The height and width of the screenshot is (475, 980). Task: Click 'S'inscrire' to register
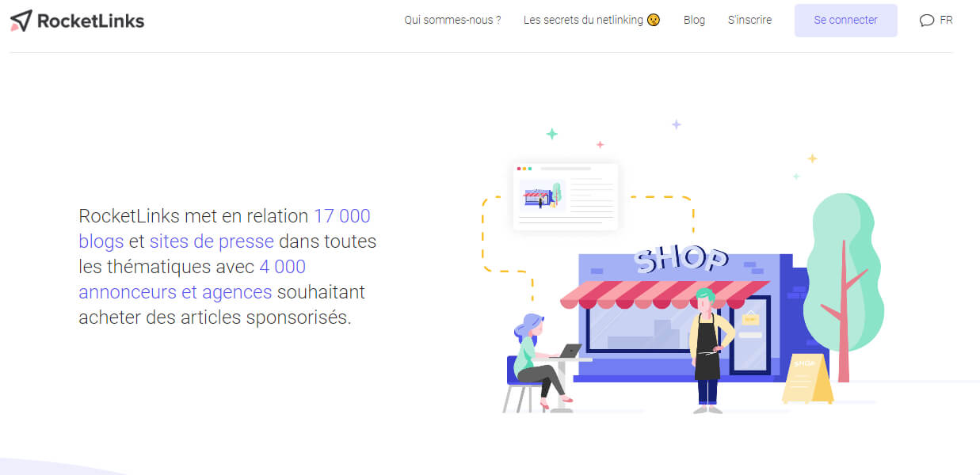coord(749,20)
